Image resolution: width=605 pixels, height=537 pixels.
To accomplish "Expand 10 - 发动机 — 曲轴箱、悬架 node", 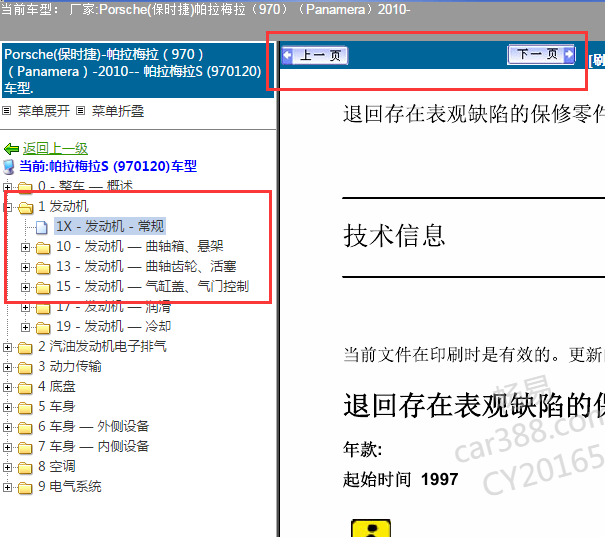I will tap(25, 247).
